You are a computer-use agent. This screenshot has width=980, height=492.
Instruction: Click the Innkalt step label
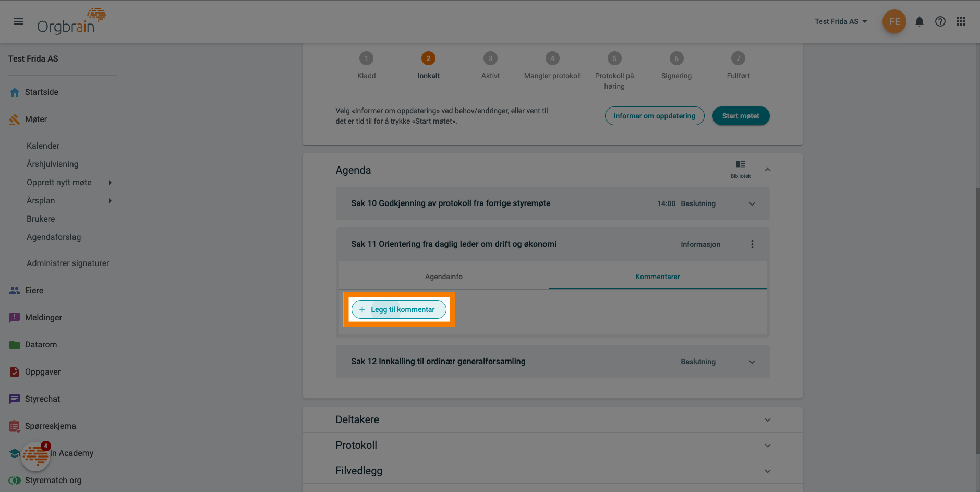(x=428, y=76)
